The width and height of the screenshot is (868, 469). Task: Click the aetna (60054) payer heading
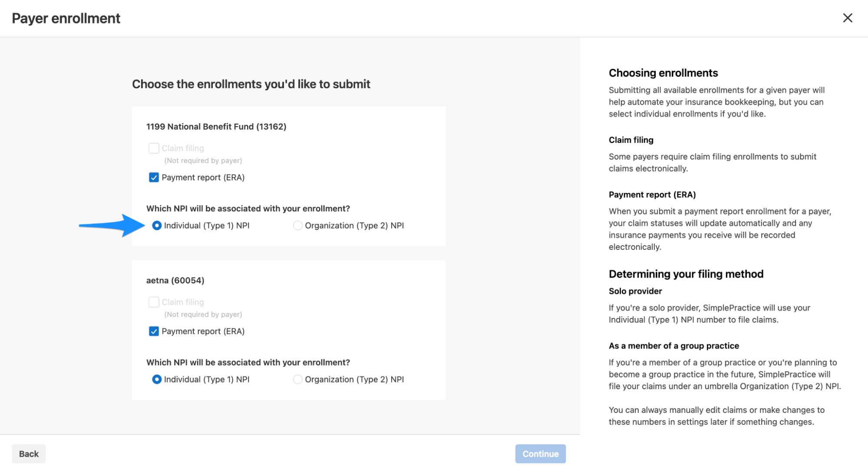175,280
